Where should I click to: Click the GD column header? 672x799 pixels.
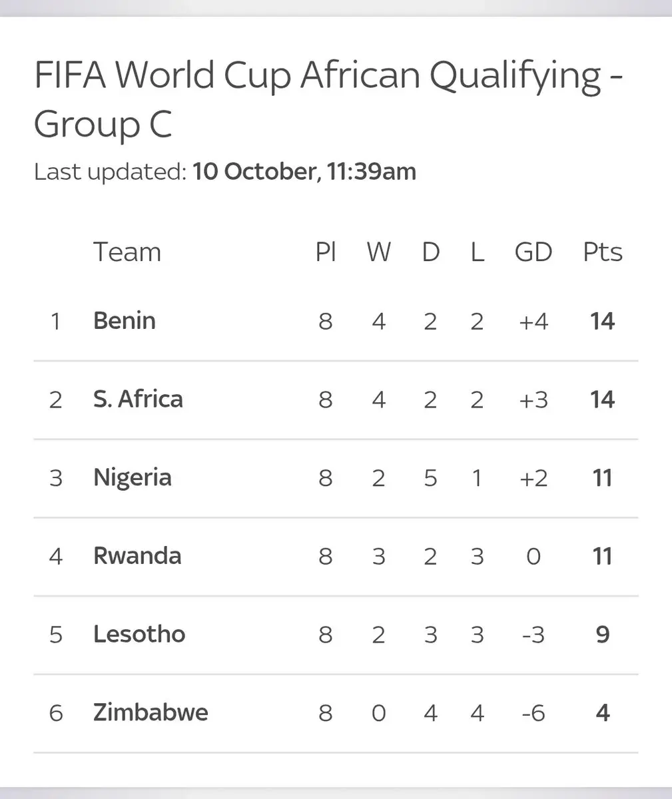point(533,252)
